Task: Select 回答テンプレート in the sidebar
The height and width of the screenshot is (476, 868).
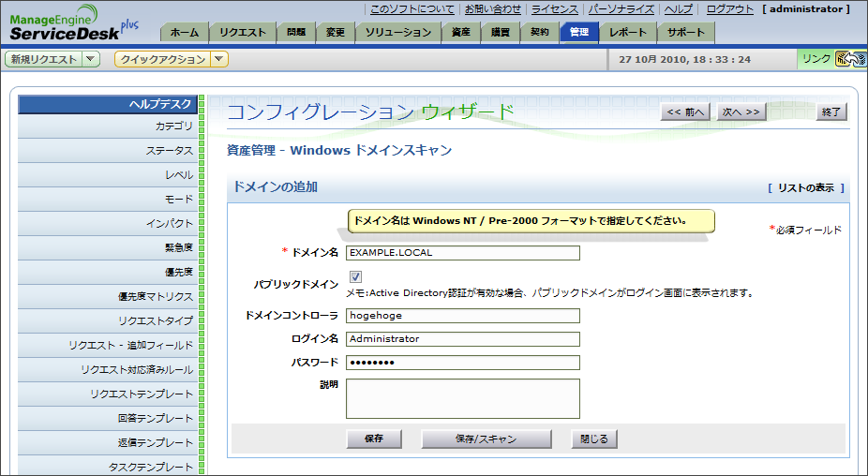Action: click(x=108, y=419)
